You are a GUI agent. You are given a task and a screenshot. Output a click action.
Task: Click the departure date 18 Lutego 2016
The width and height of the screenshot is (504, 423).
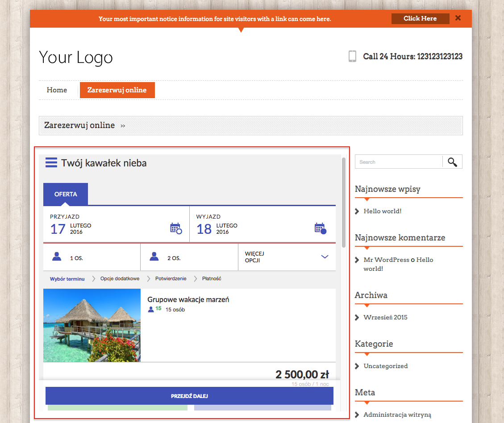(x=217, y=229)
